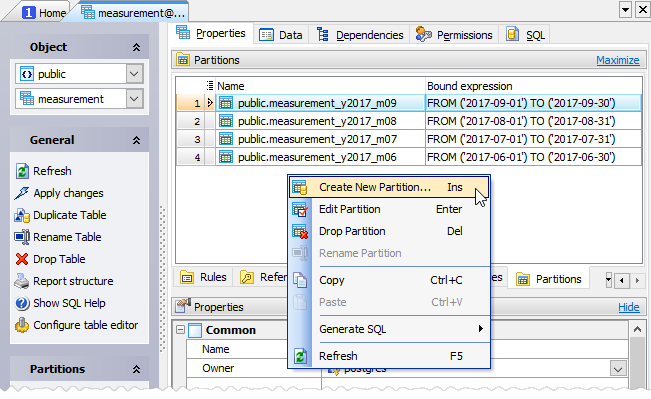Switch to the Permissions tab
This screenshot has width=651, height=399.
pyautogui.click(x=454, y=35)
